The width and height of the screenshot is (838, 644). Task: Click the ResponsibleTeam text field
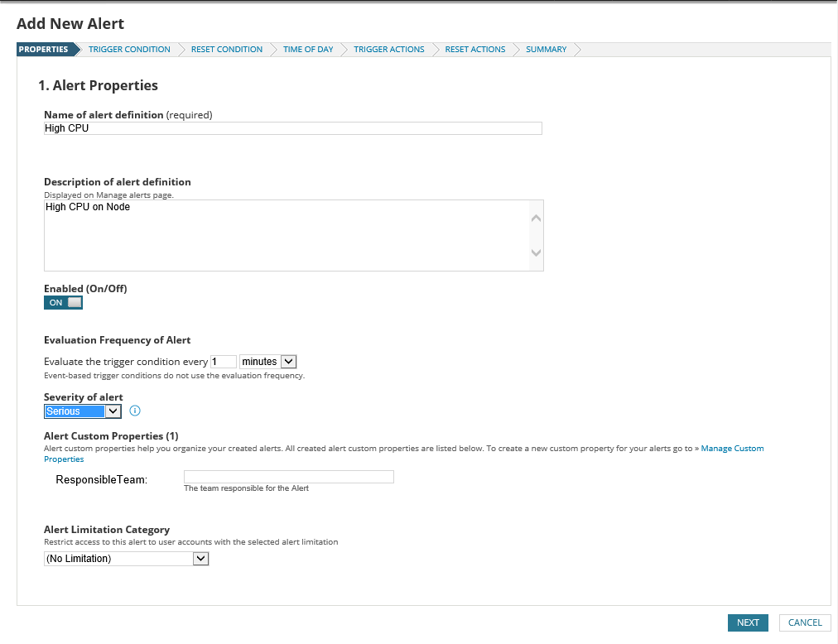point(288,477)
